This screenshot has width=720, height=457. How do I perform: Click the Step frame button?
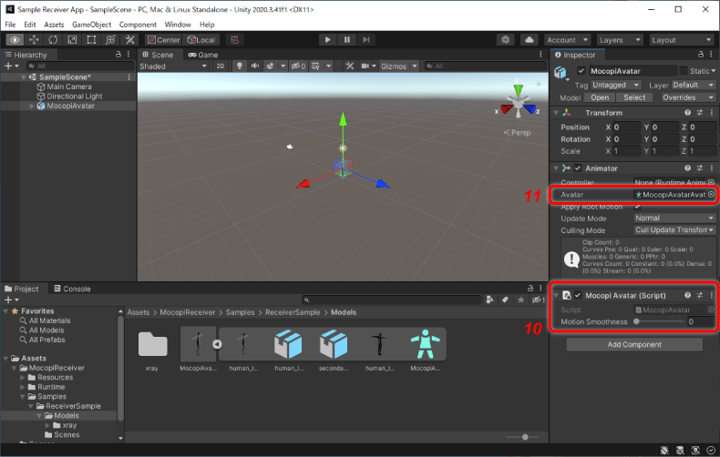click(x=366, y=40)
